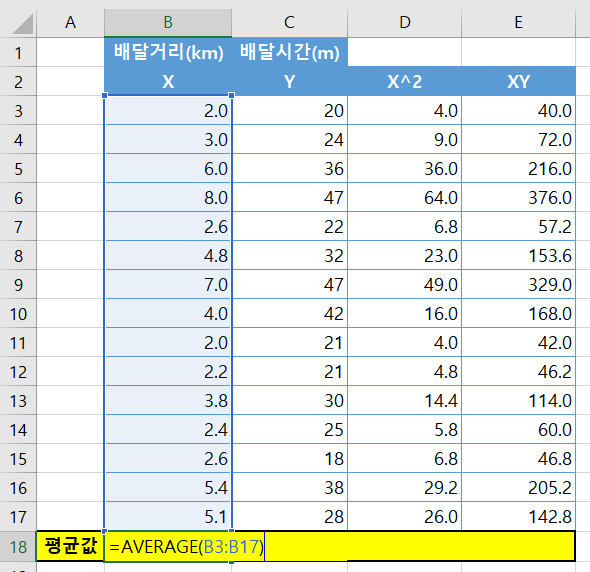Viewport: 590px width, 572px height.
Task: Select cell B12 with value 2.2
Action: [168, 371]
